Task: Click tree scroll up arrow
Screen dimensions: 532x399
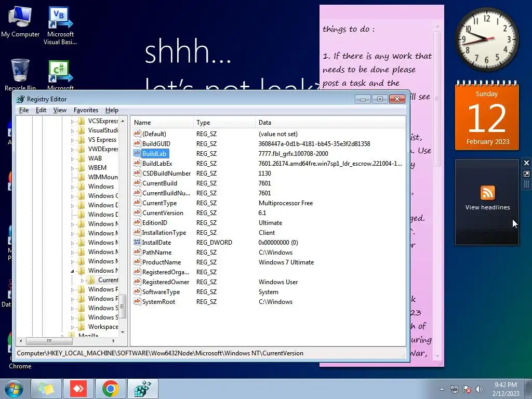Action: pyautogui.click(x=123, y=121)
